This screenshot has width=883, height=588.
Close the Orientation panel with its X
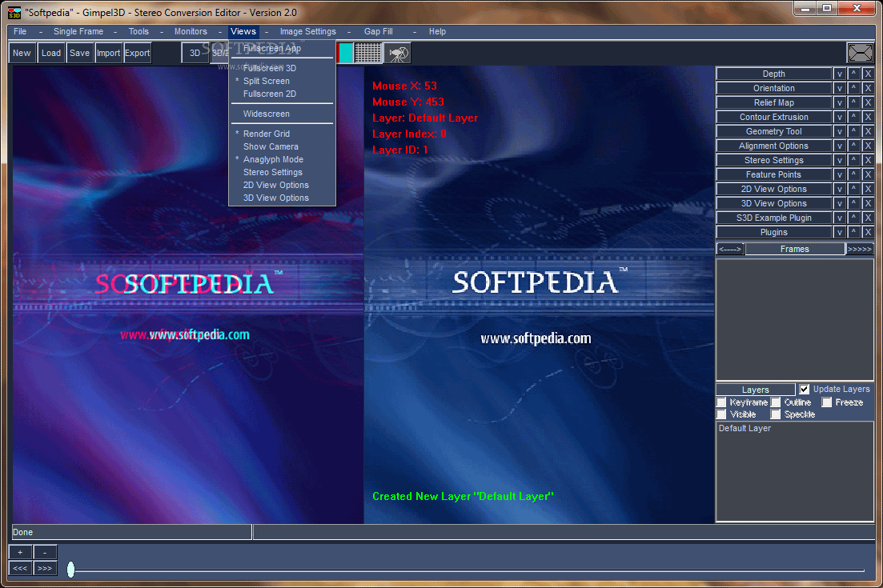pos(868,88)
